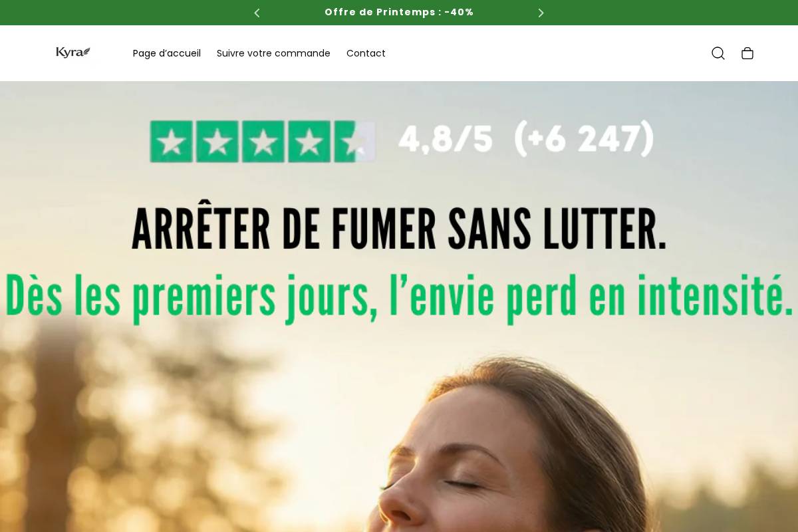Advance announcement bar with right chevron
Viewport: 798px width, 532px height.
[541, 13]
